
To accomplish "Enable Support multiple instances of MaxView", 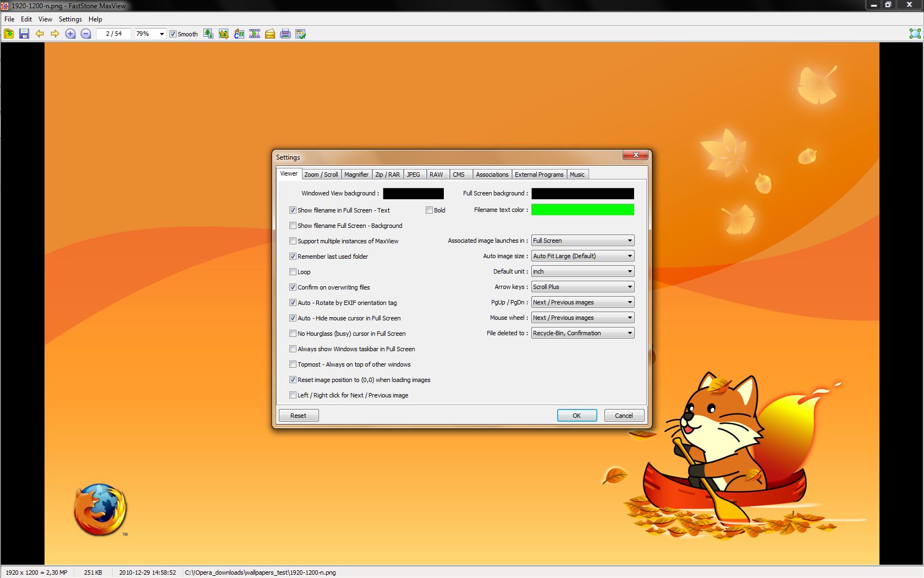I will click(x=293, y=241).
